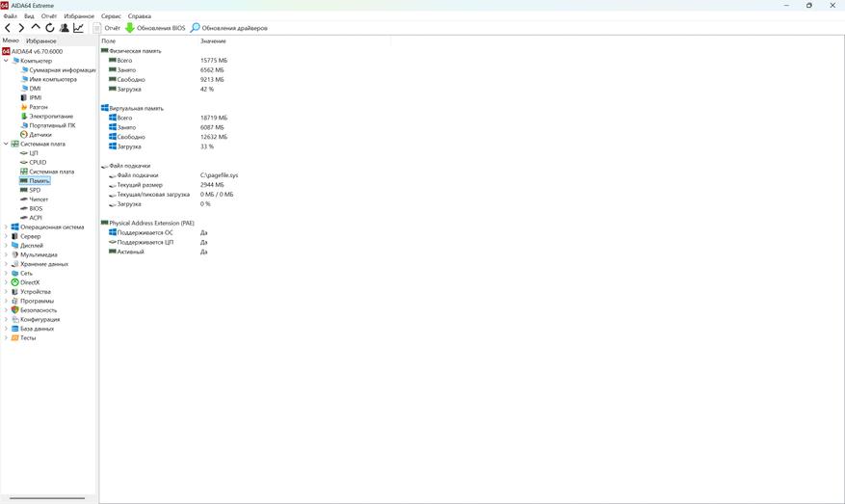Navigate up one level with up arrow

coord(36,27)
